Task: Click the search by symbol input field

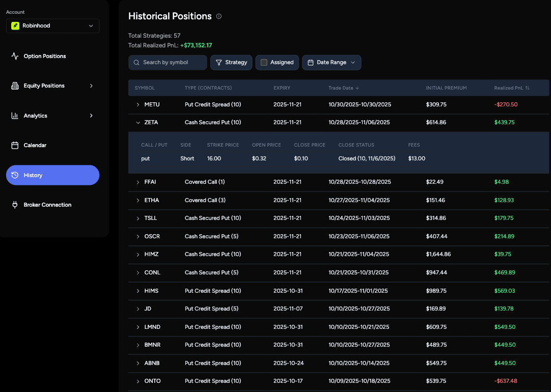Action: [168, 62]
